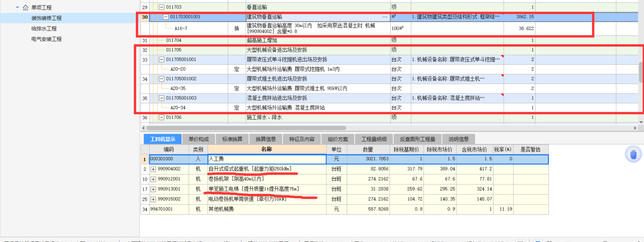Collapse the 011706 施工排水 group
The height and width of the screenshot is (242, 644).
click(x=162, y=117)
